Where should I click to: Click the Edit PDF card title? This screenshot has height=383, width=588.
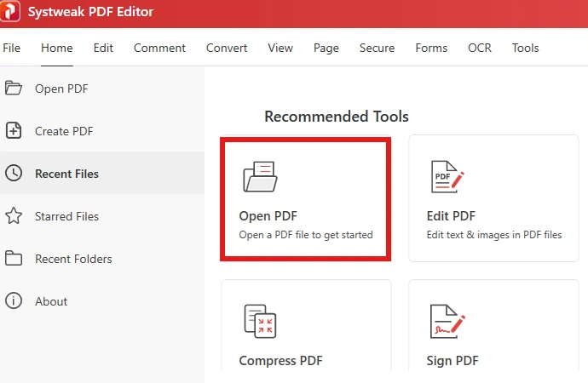point(451,216)
